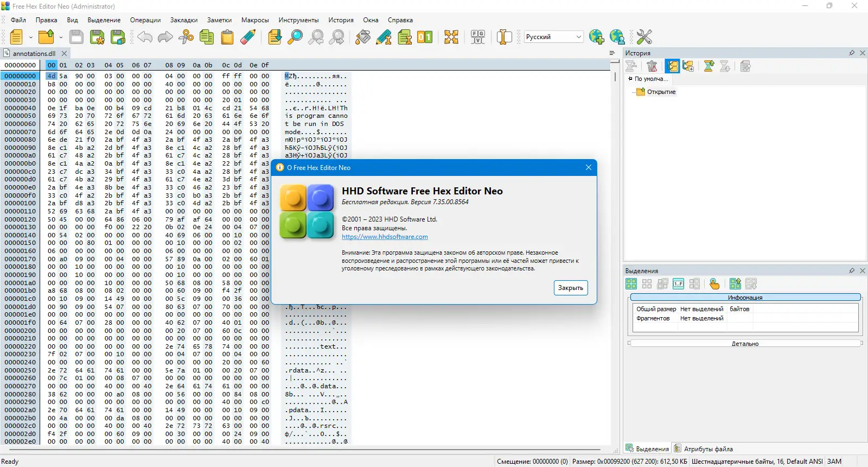Click the highlighted branch icon in the История toolbar
Screen dimensions: 868x467
click(673, 66)
